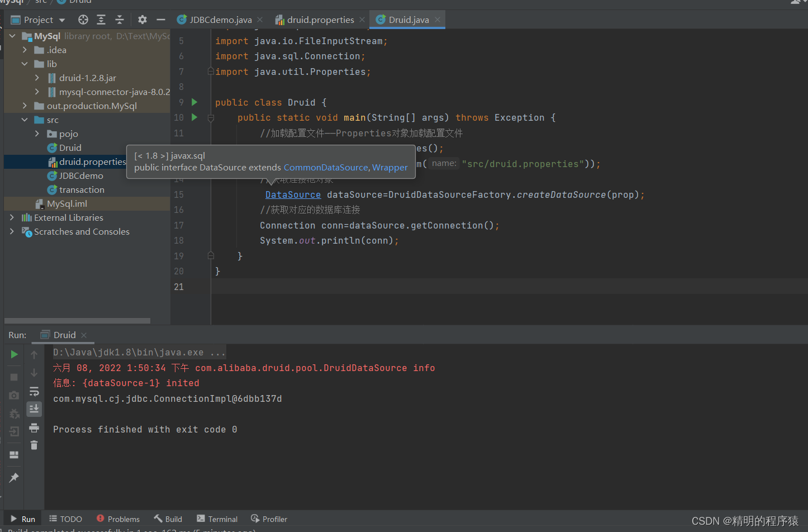This screenshot has width=808, height=532.
Task: Fold main method at line 10 gutter marker
Action: (211, 118)
